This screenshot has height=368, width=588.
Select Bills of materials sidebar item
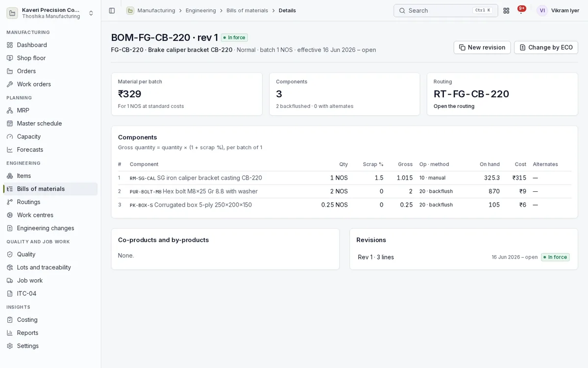click(x=50, y=189)
